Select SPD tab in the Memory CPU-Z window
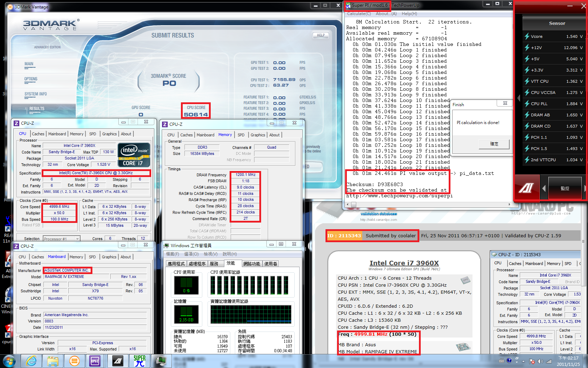588x368 pixels. pyautogui.click(x=241, y=135)
